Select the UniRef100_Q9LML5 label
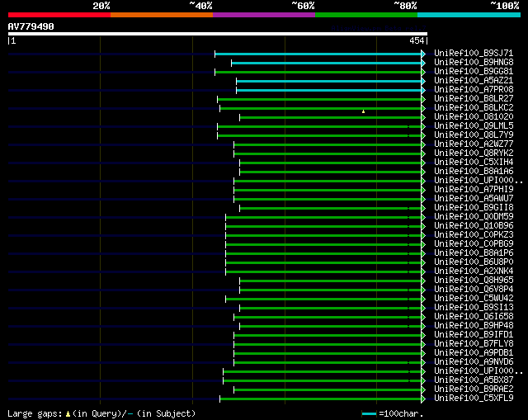The image size is (528, 420). [x=474, y=126]
